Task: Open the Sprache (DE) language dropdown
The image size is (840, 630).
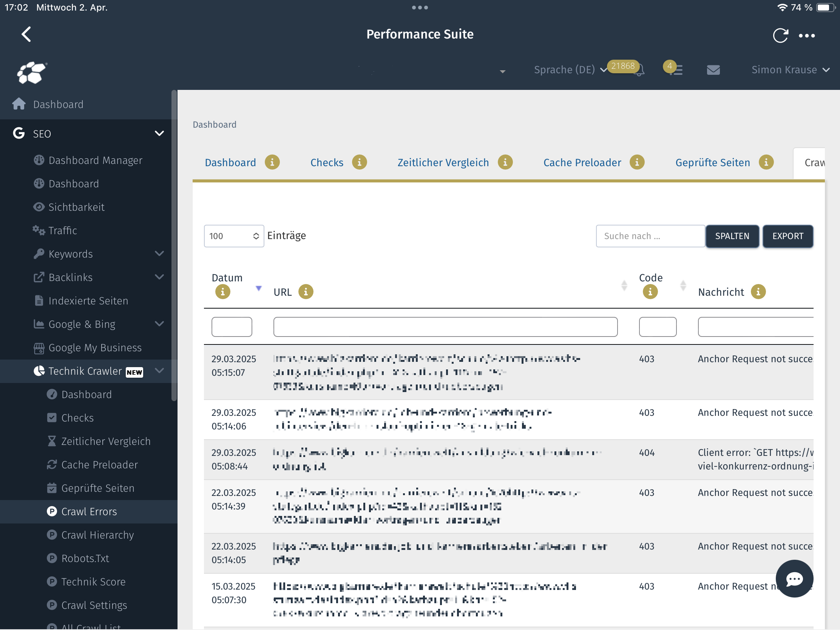Action: coord(570,70)
